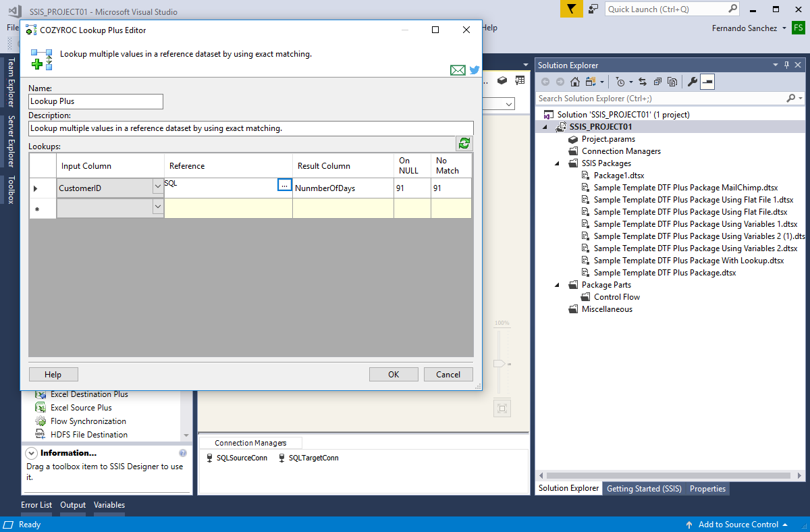This screenshot has height=532, width=810.
Task: Collapse the SSIS_PROJECT01 project node
Action: pyautogui.click(x=545, y=127)
